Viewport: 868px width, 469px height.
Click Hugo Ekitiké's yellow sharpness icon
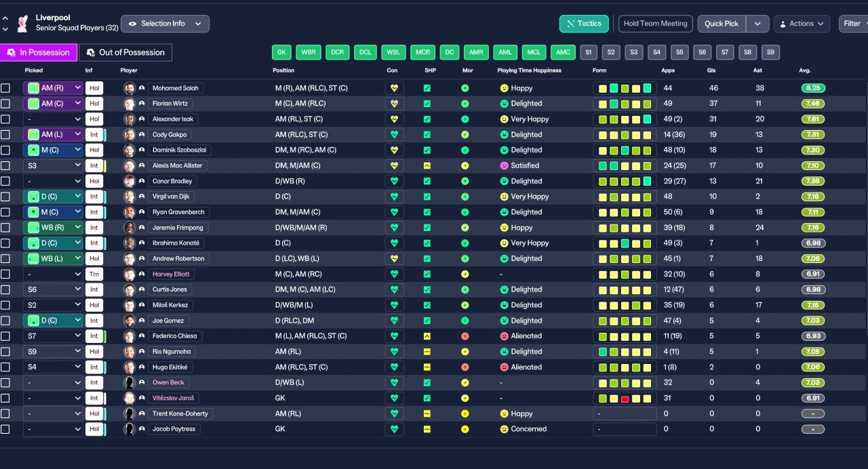tap(427, 367)
